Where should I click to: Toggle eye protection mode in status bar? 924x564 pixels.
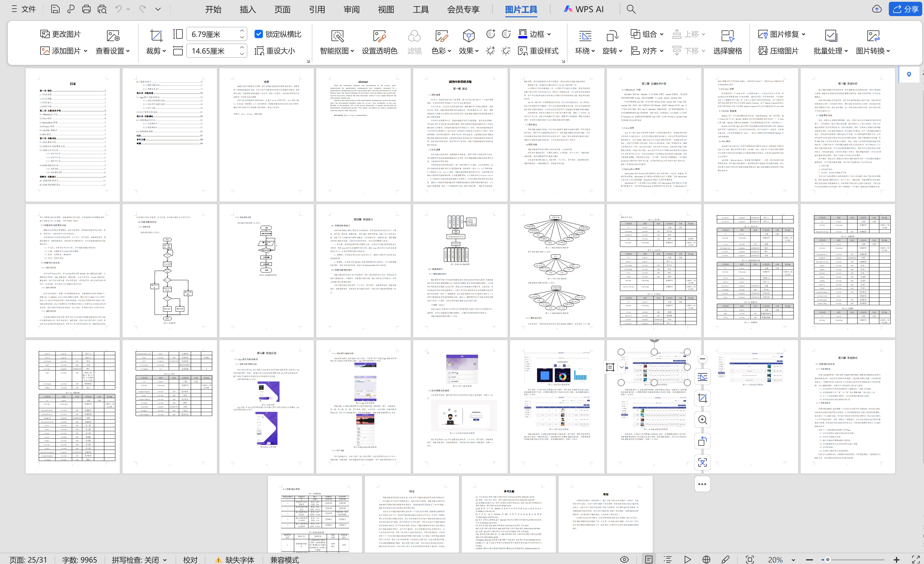pyautogui.click(x=624, y=560)
